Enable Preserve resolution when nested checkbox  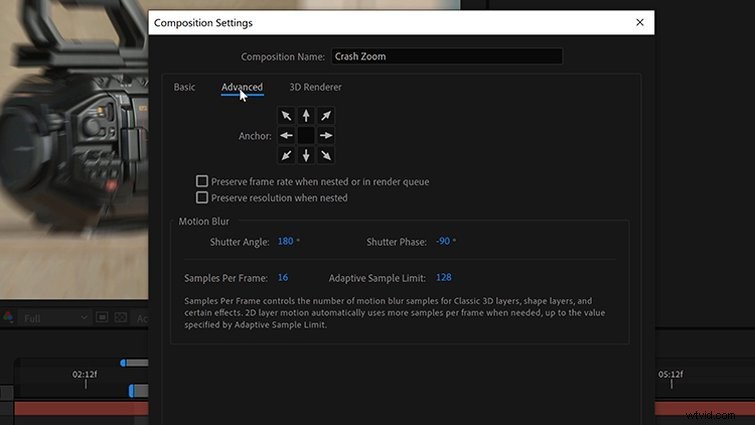coord(202,198)
